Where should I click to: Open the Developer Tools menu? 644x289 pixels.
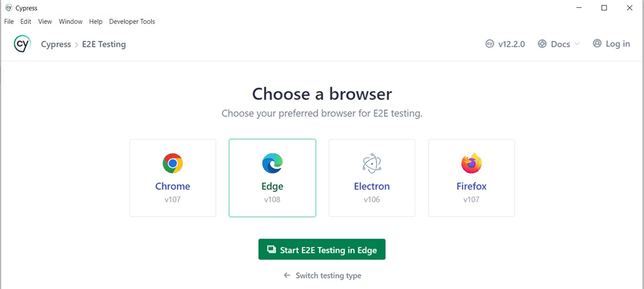point(132,22)
